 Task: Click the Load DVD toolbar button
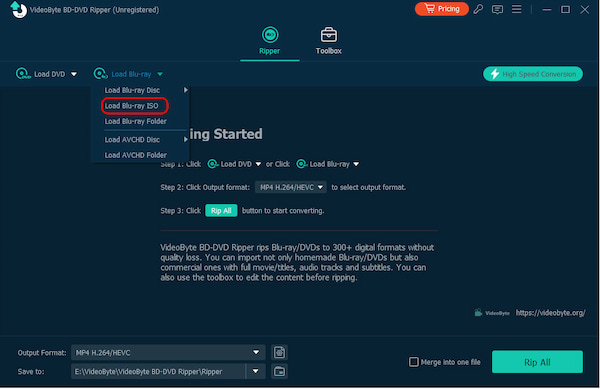click(41, 74)
